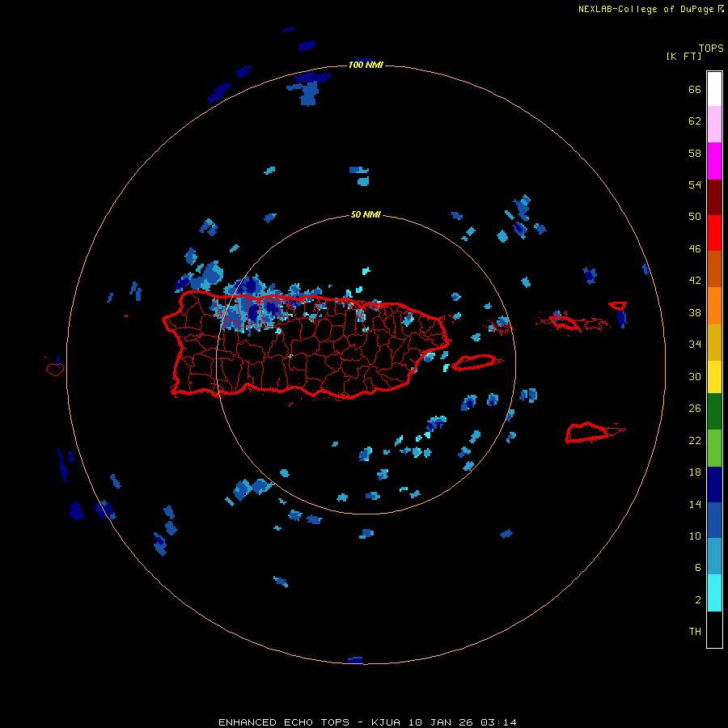Click the "46" legend value
728x728 pixels.
pyautogui.click(x=695, y=248)
